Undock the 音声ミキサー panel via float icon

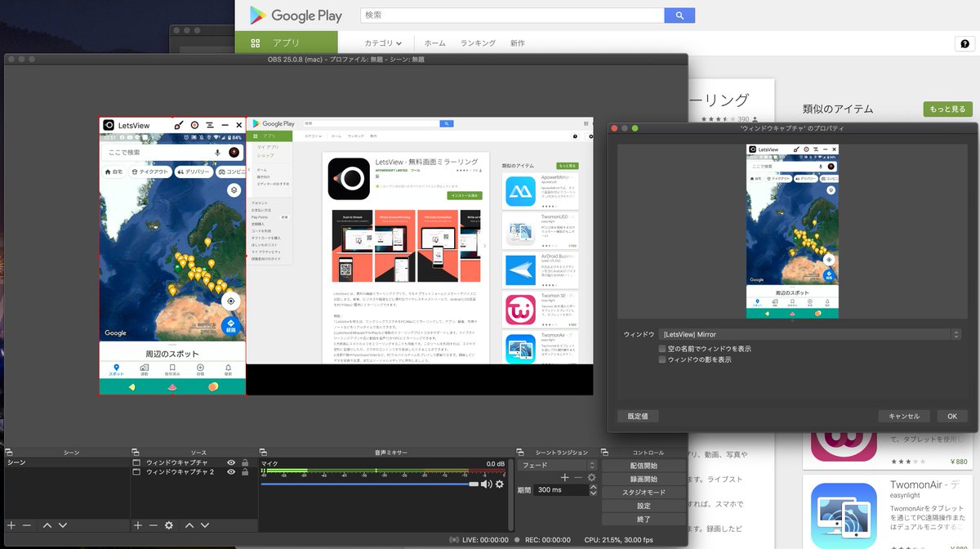(263, 452)
